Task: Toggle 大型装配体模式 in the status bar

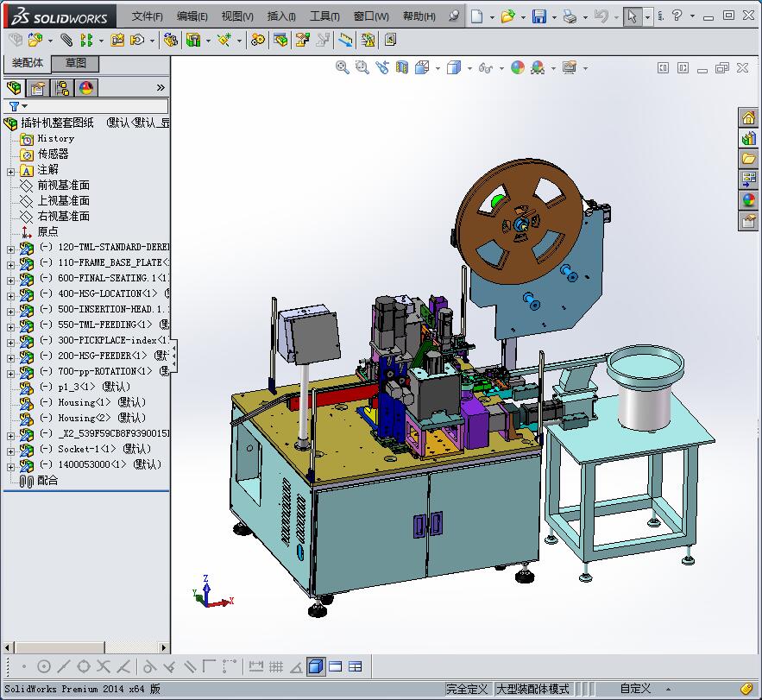Action: point(532,688)
